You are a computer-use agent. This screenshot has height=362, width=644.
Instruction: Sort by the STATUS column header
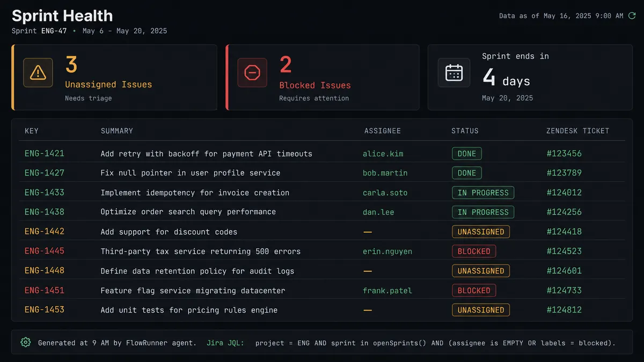[x=465, y=131]
